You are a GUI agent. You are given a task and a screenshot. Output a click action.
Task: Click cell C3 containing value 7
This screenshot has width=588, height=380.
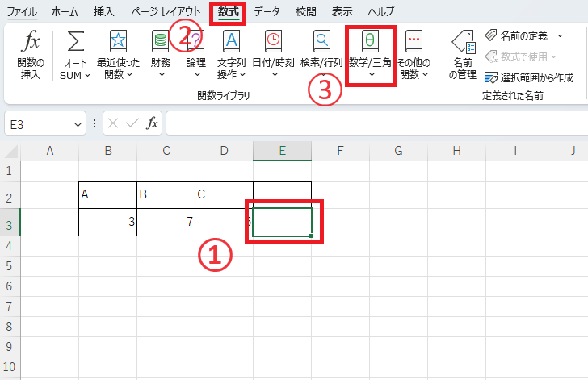(x=166, y=222)
